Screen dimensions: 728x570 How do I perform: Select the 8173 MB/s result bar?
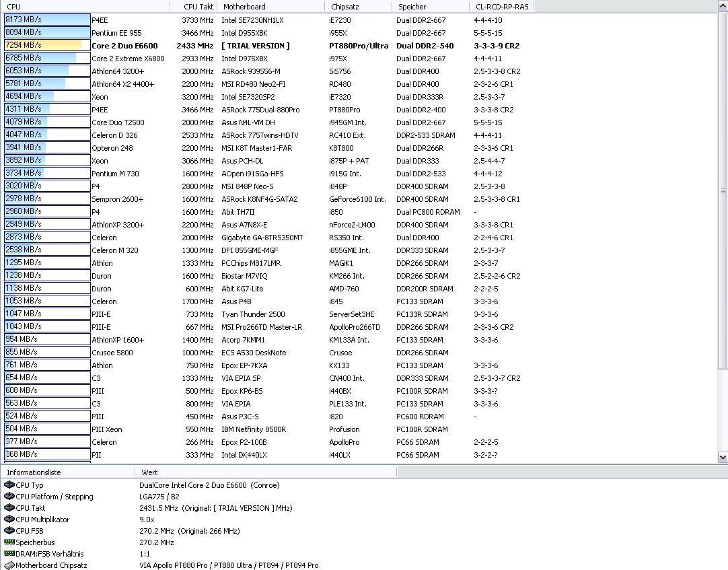pos(47,20)
